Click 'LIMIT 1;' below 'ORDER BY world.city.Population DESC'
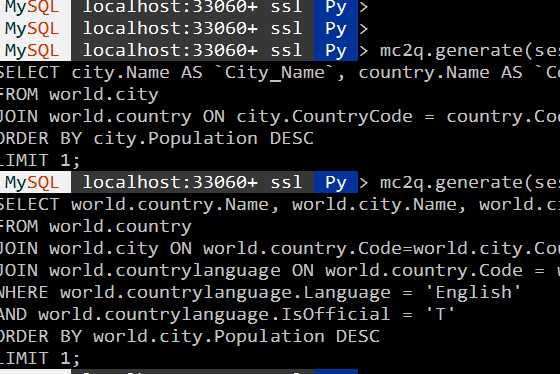The height and width of the screenshot is (374, 560). click(40, 359)
